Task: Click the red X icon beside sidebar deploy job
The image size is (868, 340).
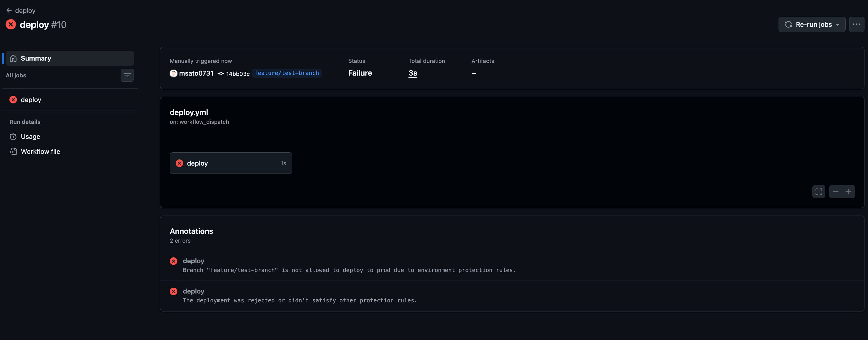Action: 13,100
